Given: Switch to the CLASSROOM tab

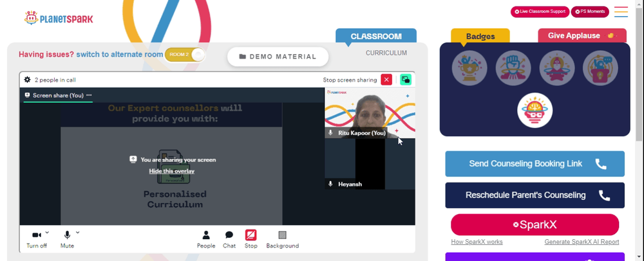Looking at the screenshot, I should tap(376, 36).
